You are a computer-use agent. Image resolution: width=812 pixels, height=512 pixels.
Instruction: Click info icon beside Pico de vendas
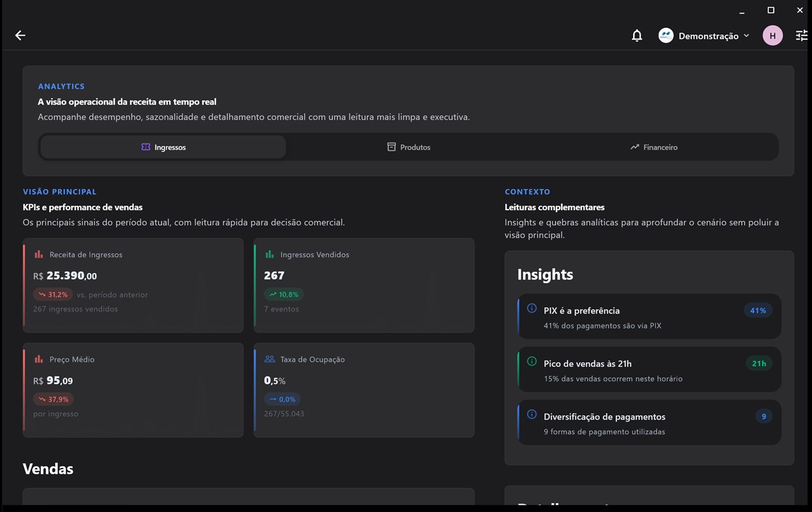tap(532, 361)
